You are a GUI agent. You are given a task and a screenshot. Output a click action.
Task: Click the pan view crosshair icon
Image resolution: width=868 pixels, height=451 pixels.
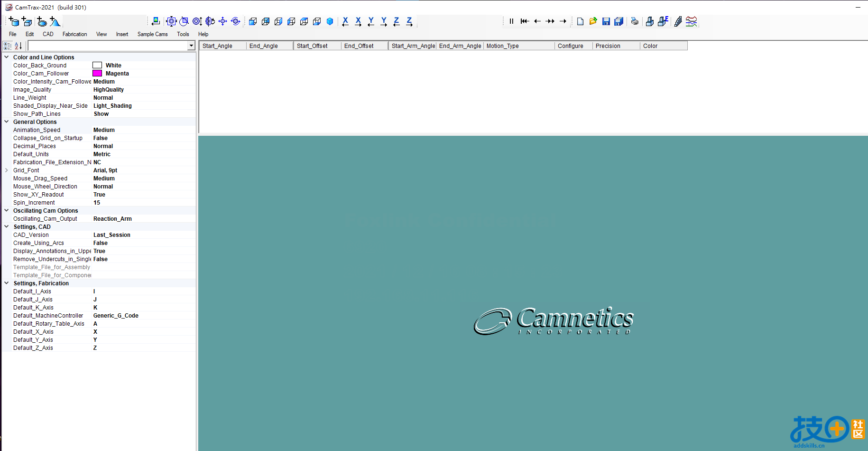[x=222, y=21]
